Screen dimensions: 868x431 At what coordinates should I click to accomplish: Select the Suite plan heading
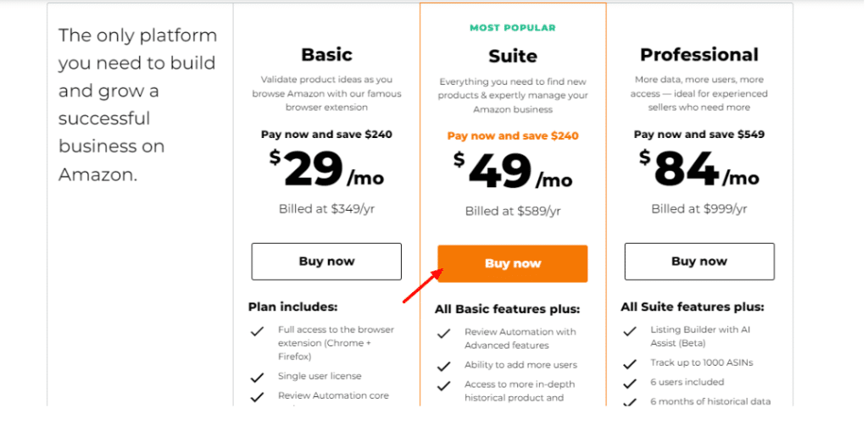513,57
